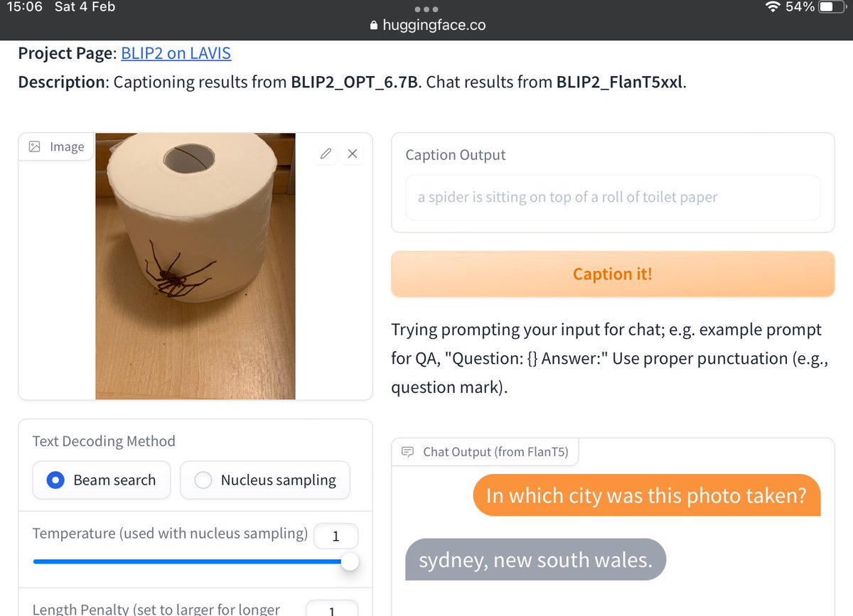Click the Temperature value box

[x=336, y=536]
